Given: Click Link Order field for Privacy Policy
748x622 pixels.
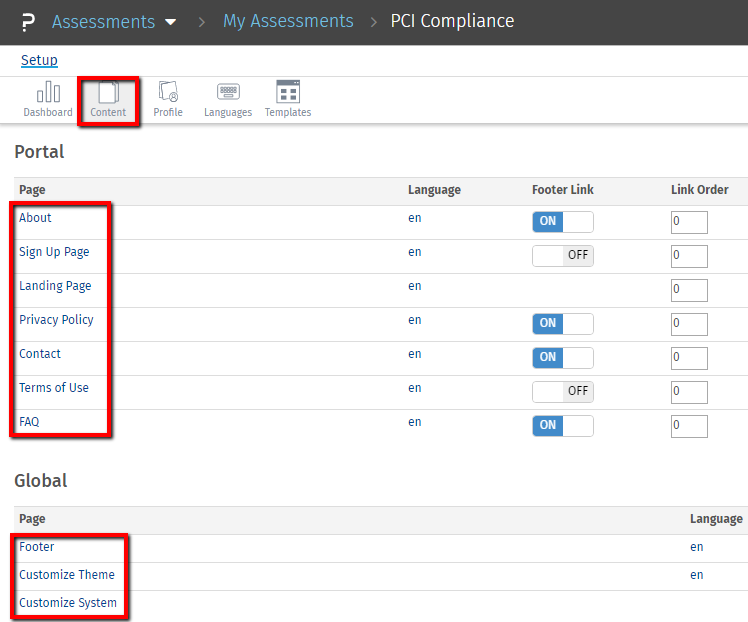Looking at the screenshot, I should (689, 324).
